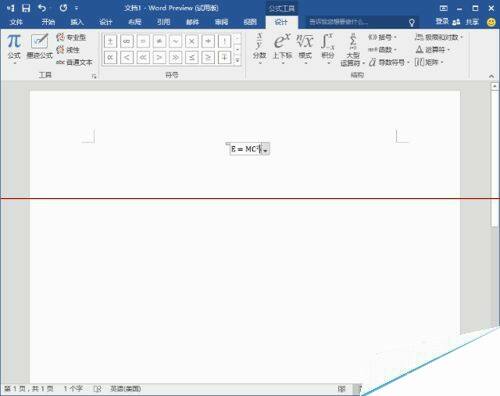Insert the proportional-to ∝ symbol

[x=110, y=58]
